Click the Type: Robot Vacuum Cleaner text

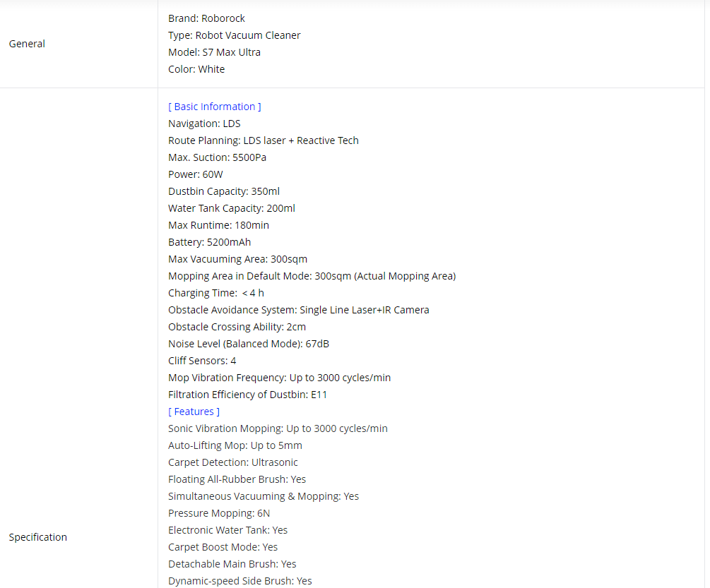(235, 35)
